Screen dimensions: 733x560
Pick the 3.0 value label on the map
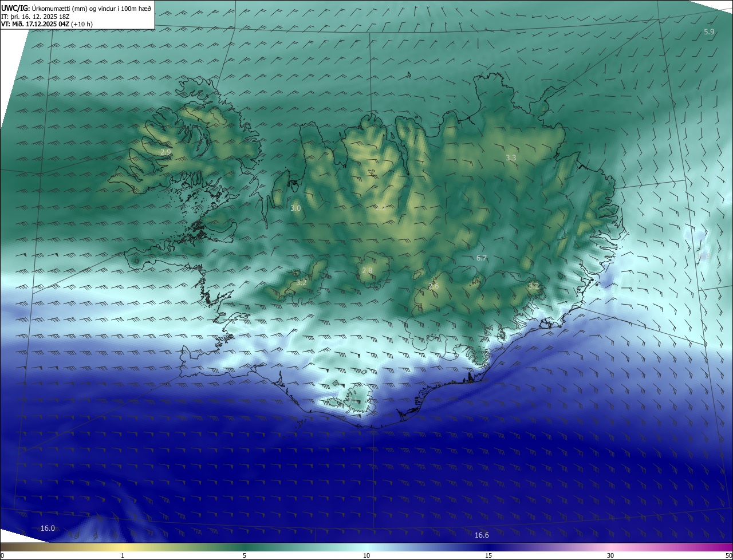295,208
